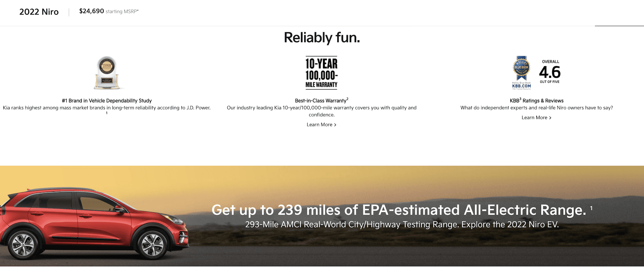Click footnote 1 after the All-Electric Range headline
The image size is (644, 270).
click(591, 208)
